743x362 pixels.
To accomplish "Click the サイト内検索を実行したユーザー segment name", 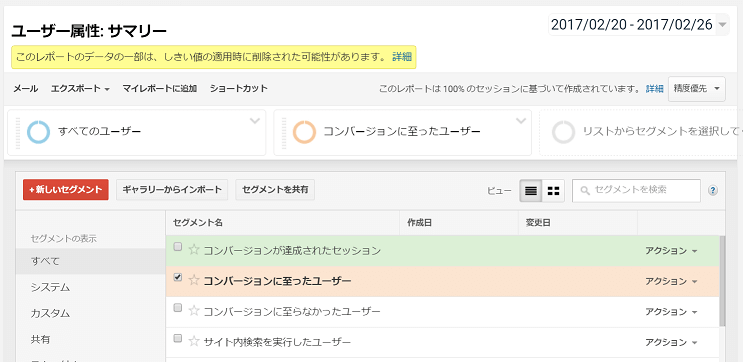I will 277,342.
